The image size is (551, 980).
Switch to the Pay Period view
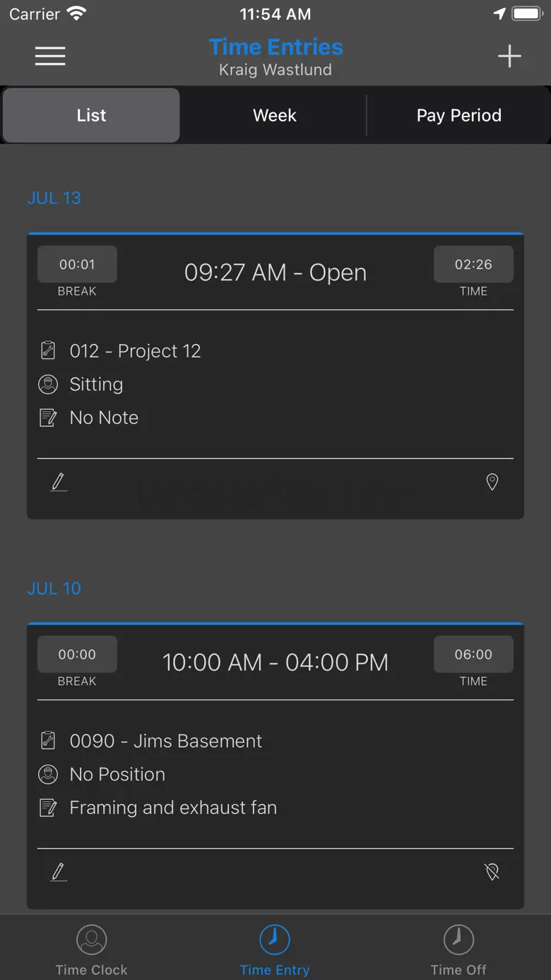point(458,115)
